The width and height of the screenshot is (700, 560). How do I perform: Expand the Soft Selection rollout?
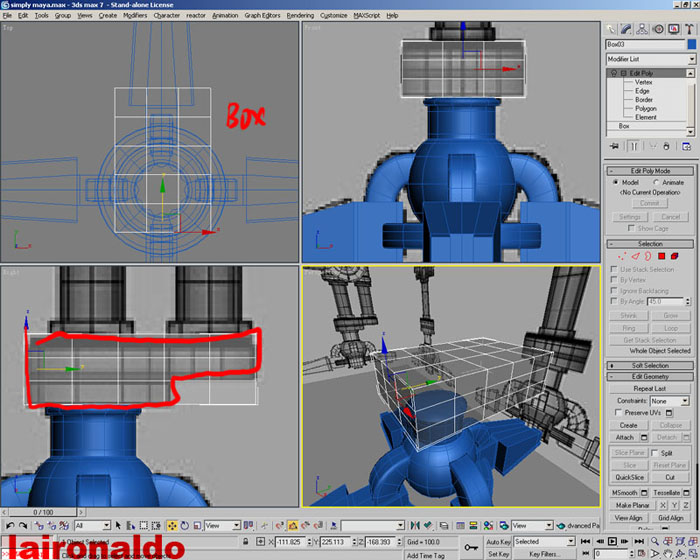pyautogui.click(x=650, y=365)
